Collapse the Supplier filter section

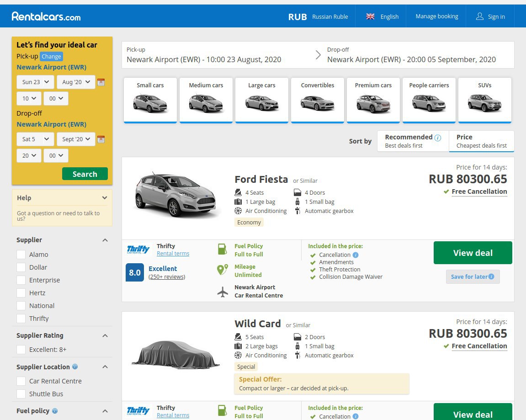tap(105, 240)
